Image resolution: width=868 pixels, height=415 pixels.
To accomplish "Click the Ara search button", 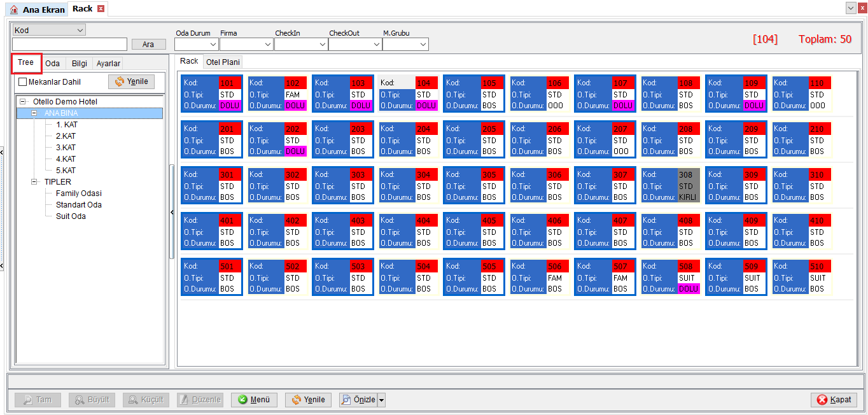I will 148,45.
